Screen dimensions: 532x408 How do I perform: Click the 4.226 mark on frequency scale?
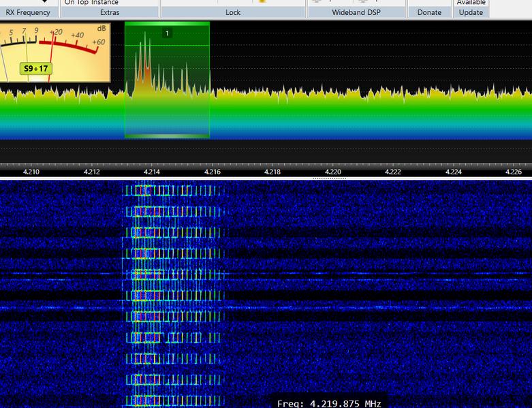coord(514,172)
